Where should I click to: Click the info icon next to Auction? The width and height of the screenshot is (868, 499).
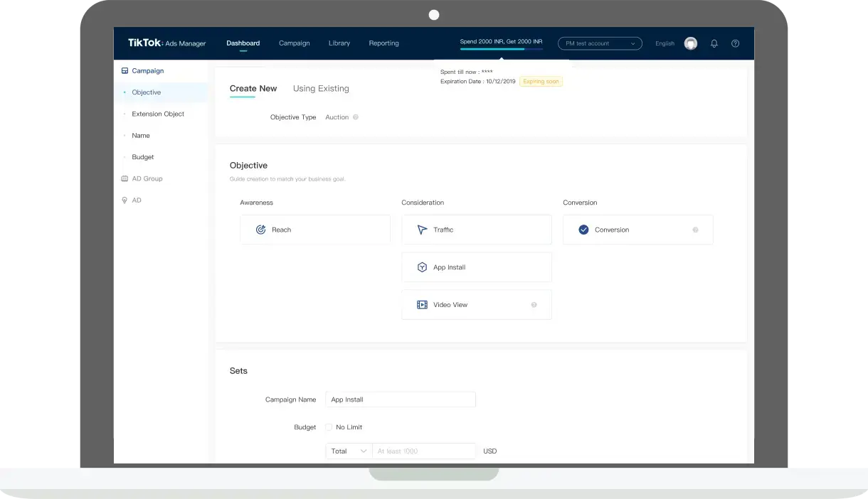click(x=356, y=117)
